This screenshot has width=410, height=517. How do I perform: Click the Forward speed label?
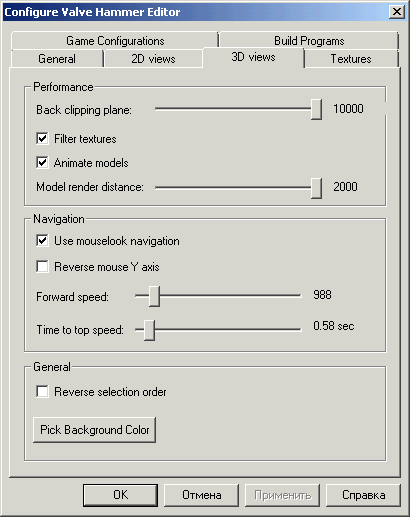tap(72, 297)
